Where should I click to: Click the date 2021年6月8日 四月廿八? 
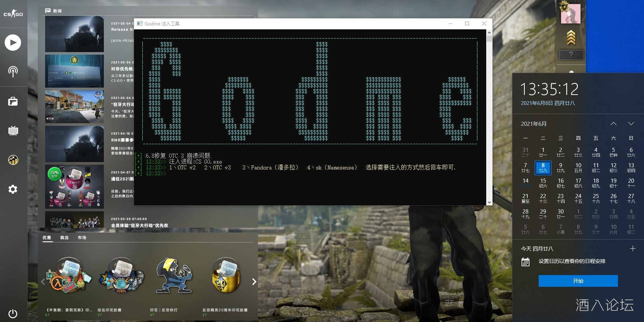[548, 103]
